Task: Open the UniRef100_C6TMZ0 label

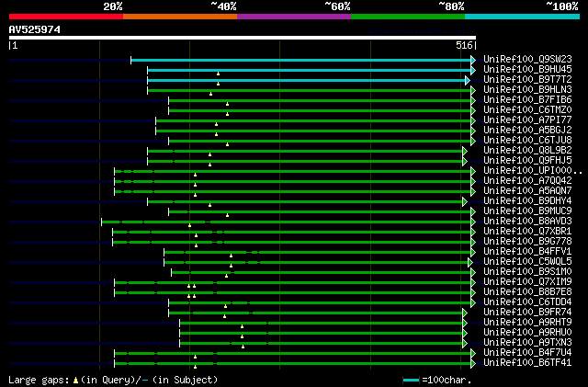Action: [x=527, y=109]
